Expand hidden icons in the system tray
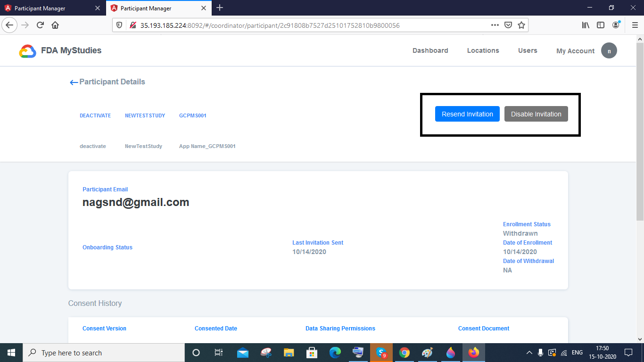The width and height of the screenshot is (644, 362). (x=529, y=352)
